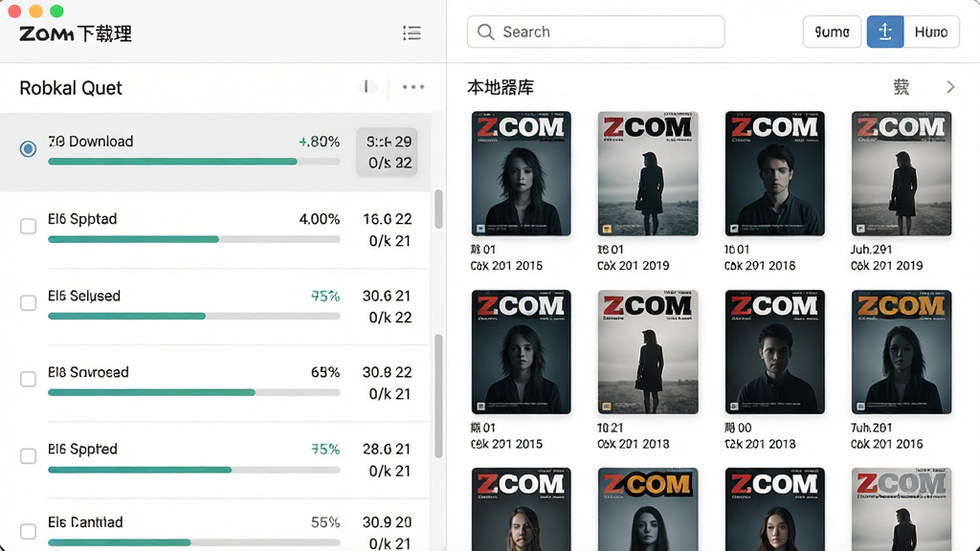Select the 70 Download radio button
Image resolution: width=980 pixels, height=551 pixels.
(x=28, y=148)
